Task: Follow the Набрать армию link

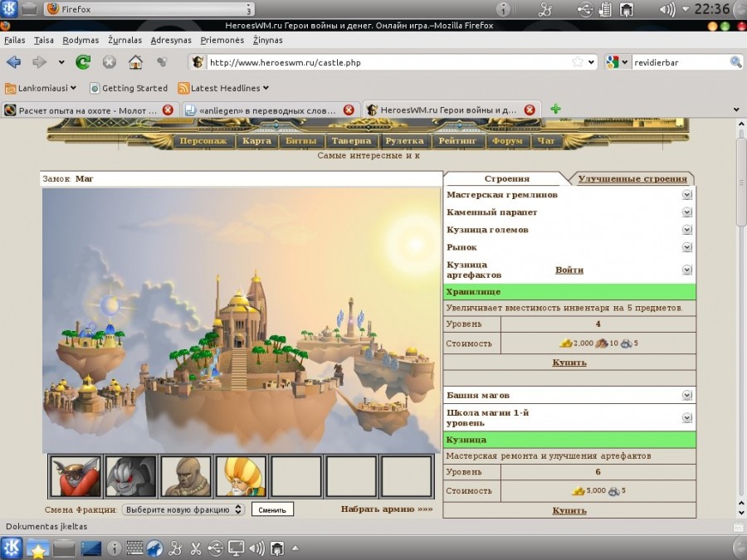Action: tap(387, 509)
